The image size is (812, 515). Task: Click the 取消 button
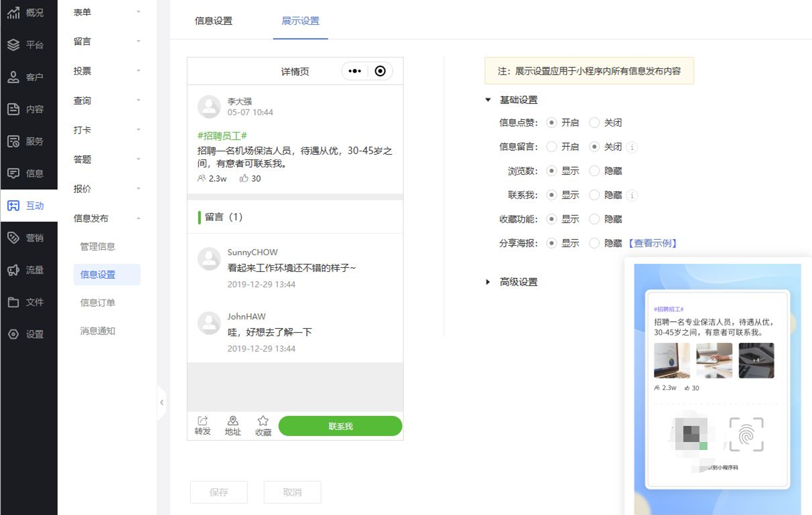(293, 492)
